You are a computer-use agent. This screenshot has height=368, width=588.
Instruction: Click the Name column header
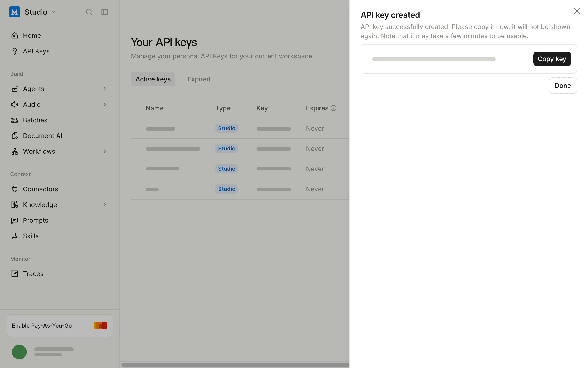(x=155, y=108)
